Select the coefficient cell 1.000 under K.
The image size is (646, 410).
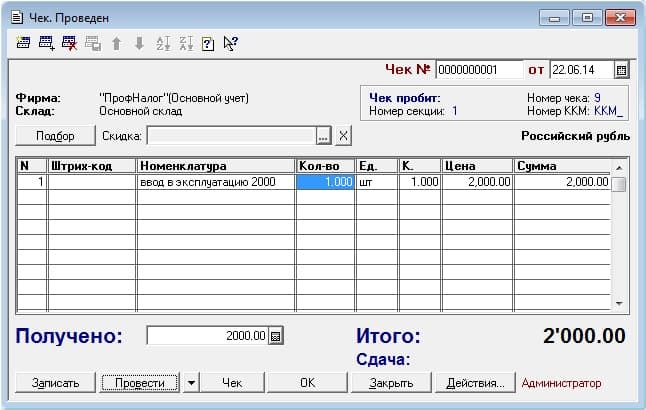pyautogui.click(x=419, y=182)
